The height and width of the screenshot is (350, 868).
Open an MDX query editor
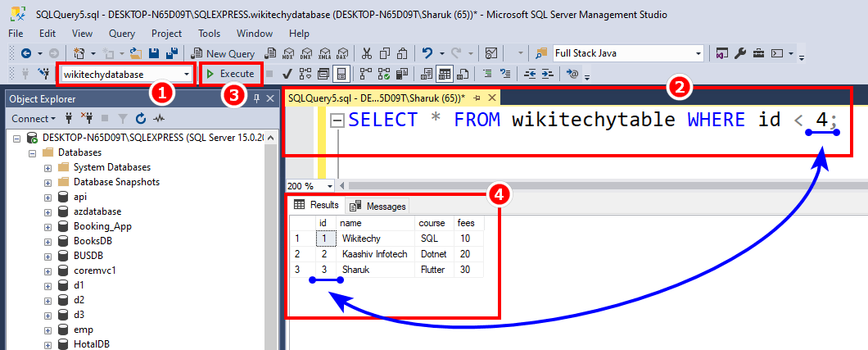click(x=288, y=54)
